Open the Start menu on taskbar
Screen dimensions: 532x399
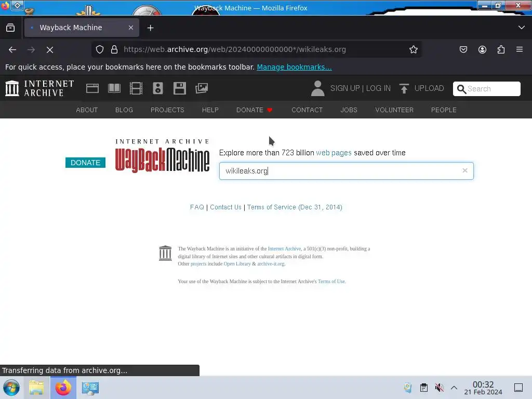point(11,388)
